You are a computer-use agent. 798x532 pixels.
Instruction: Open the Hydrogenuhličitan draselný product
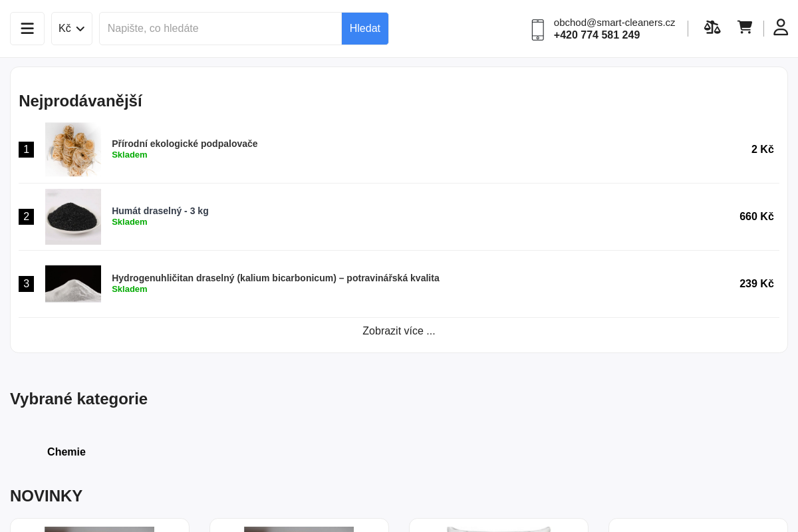(x=275, y=278)
